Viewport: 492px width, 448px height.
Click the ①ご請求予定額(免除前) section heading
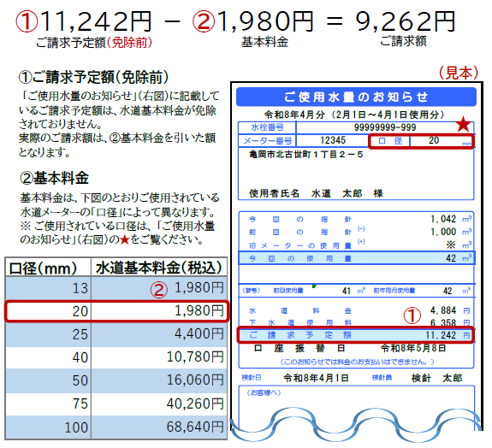[x=93, y=77]
